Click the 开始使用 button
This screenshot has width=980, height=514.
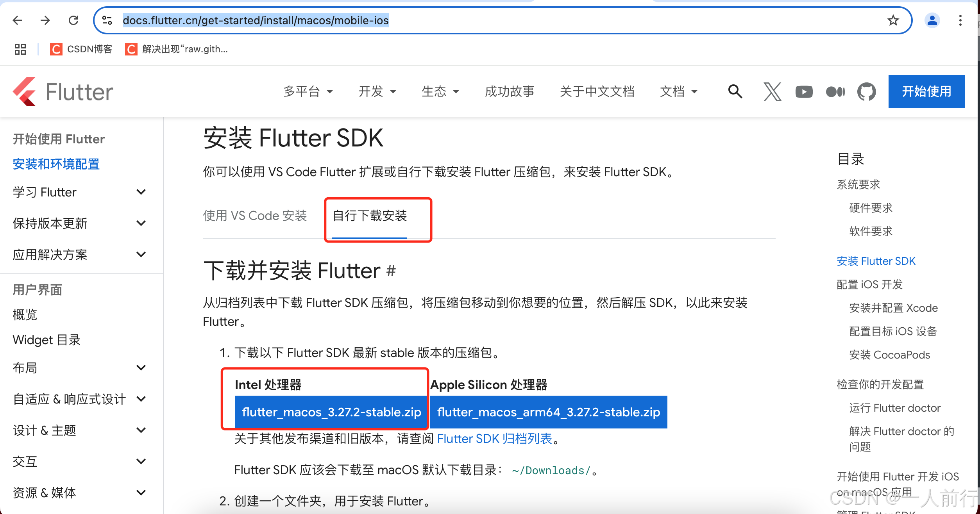pyautogui.click(x=926, y=91)
